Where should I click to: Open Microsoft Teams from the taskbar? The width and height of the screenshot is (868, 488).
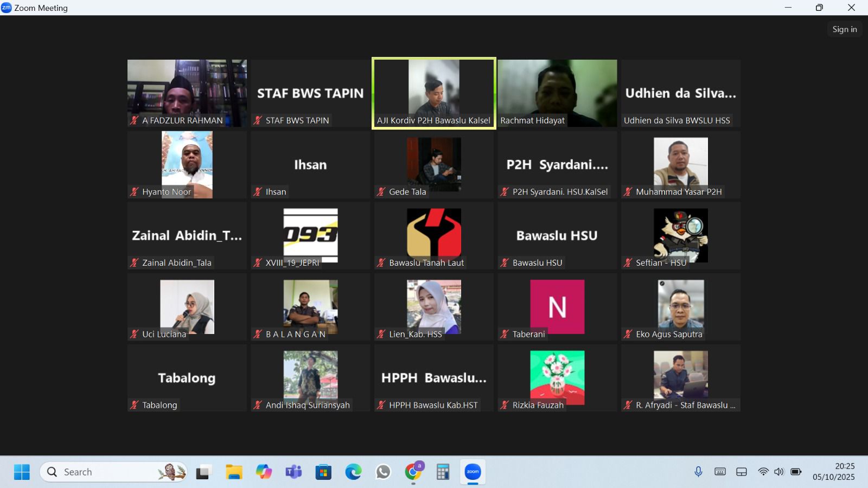[x=293, y=472]
